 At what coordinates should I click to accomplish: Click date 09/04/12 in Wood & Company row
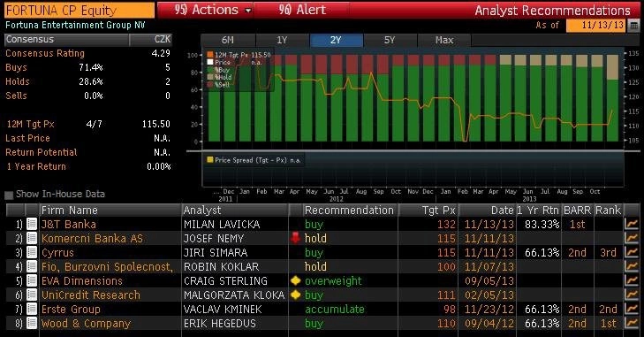pos(489,324)
